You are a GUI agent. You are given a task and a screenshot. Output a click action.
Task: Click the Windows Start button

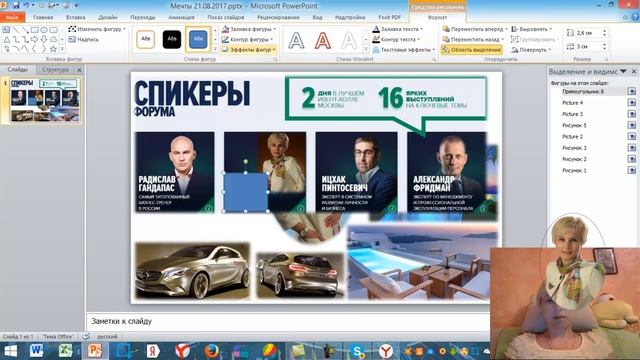[x=10, y=351]
